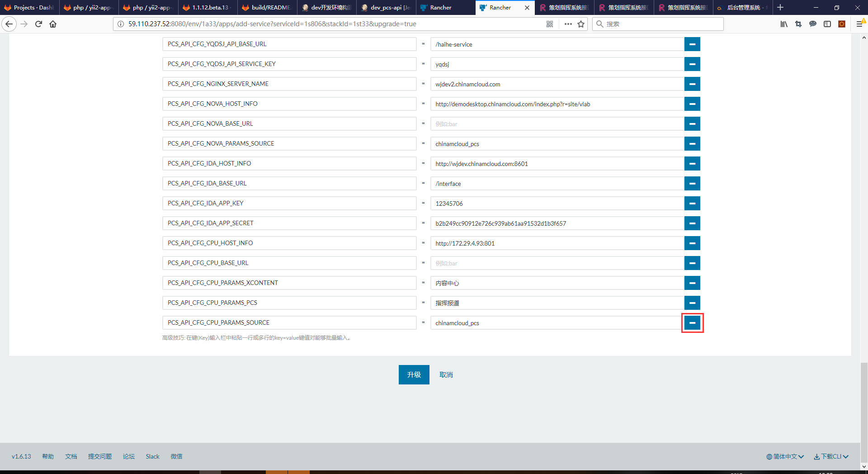This screenshot has width=868, height=474.
Task: Click the address bar URL
Action: [272, 24]
